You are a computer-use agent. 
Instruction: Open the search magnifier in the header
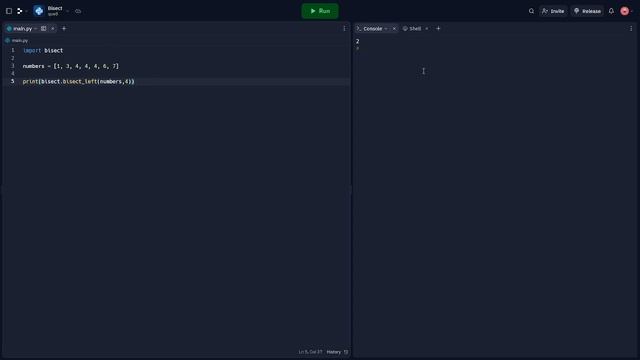coord(531,11)
